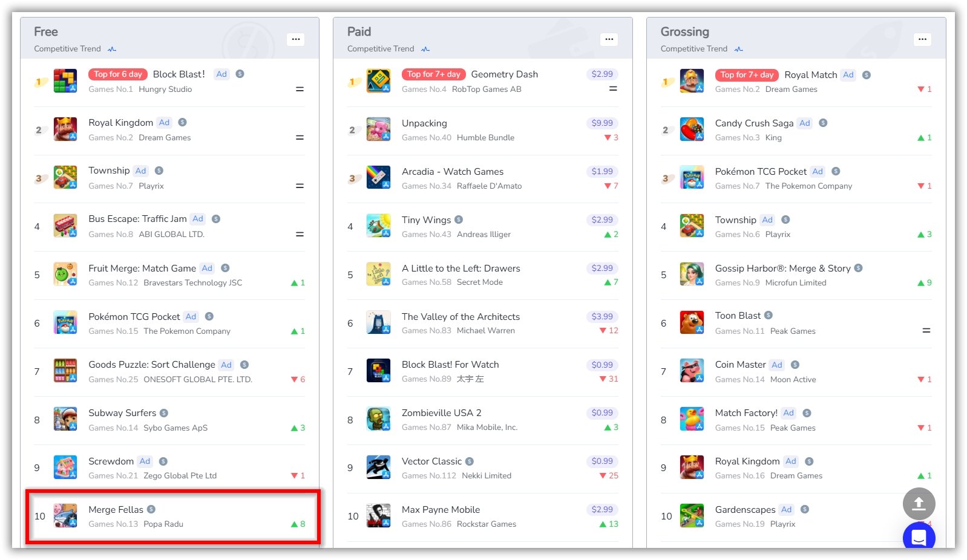Click The Valley of the Architects icon
This screenshot has width=967, height=560.
pyautogui.click(x=379, y=323)
